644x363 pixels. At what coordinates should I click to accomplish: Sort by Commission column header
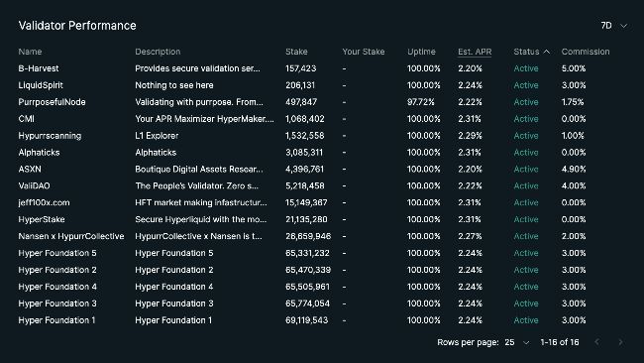click(x=586, y=52)
